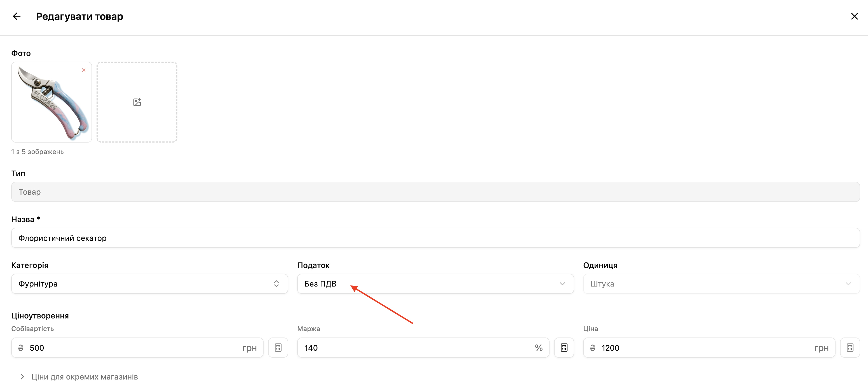The width and height of the screenshot is (868, 391).
Task: Open the Податок dropdown showing Без ПДВ
Action: click(x=435, y=284)
